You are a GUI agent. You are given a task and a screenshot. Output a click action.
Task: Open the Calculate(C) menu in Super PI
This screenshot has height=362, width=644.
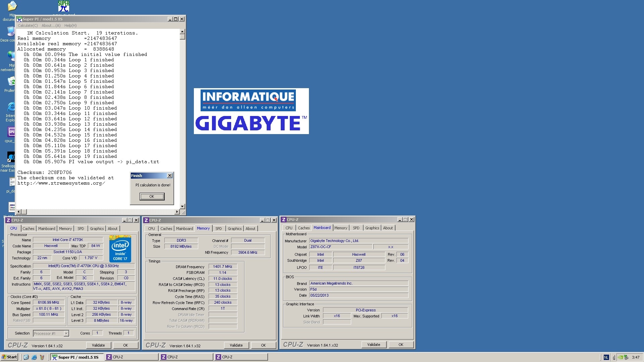tap(28, 25)
